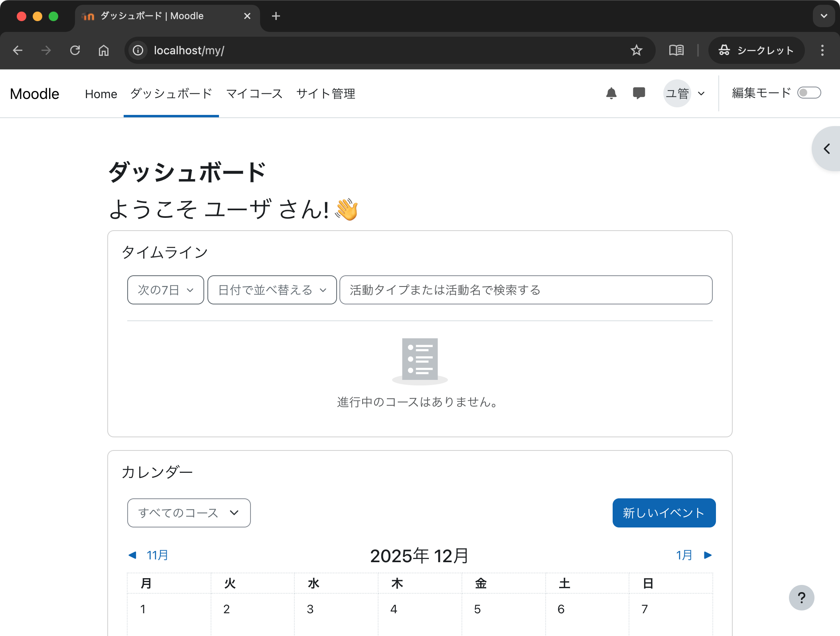Bookmark page with star icon
Image resolution: width=840 pixels, height=636 pixels.
pyautogui.click(x=636, y=50)
